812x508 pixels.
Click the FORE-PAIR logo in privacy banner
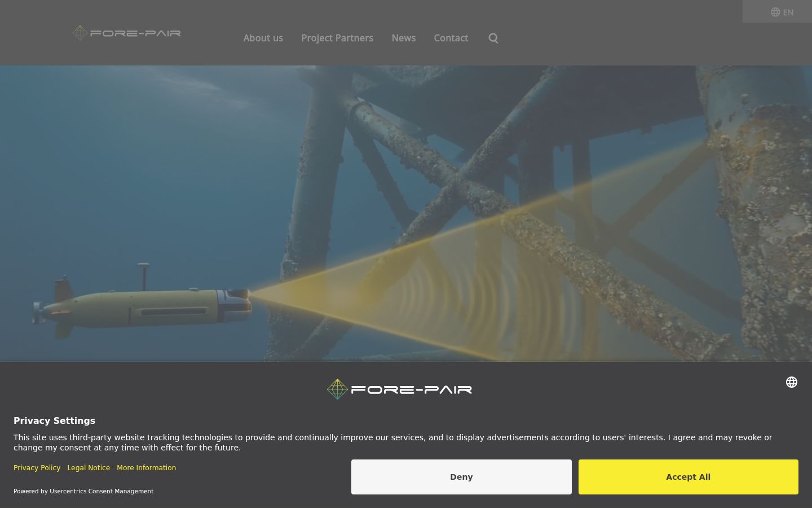pos(399,389)
